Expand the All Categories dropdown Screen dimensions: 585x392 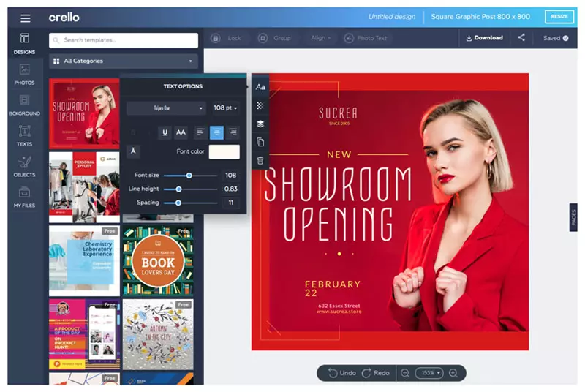[124, 61]
